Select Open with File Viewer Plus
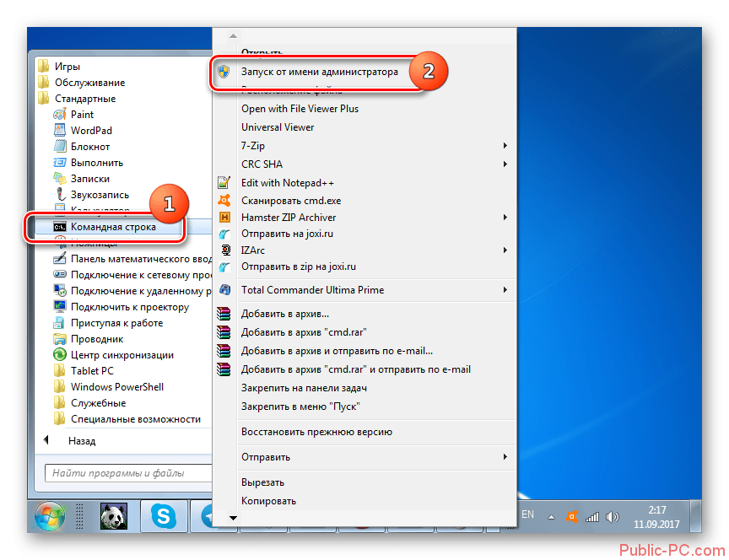Viewport: 729px width, 560px height. (300, 108)
